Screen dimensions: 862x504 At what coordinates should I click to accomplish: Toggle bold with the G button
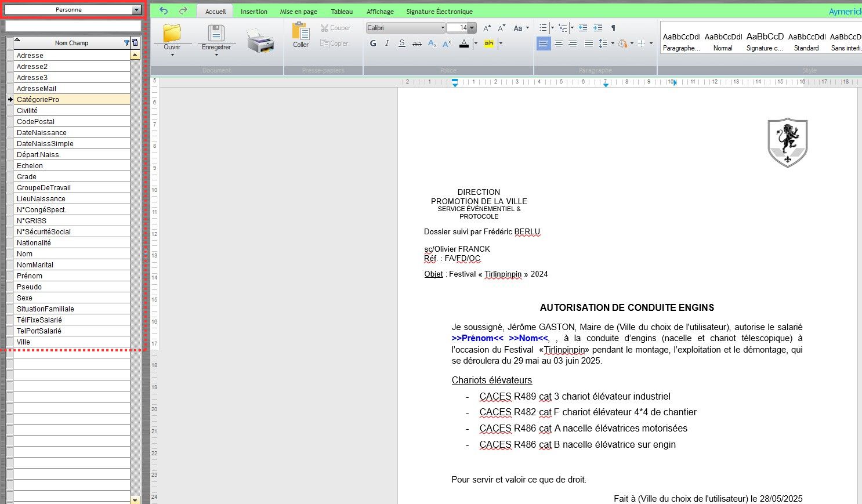tap(373, 43)
